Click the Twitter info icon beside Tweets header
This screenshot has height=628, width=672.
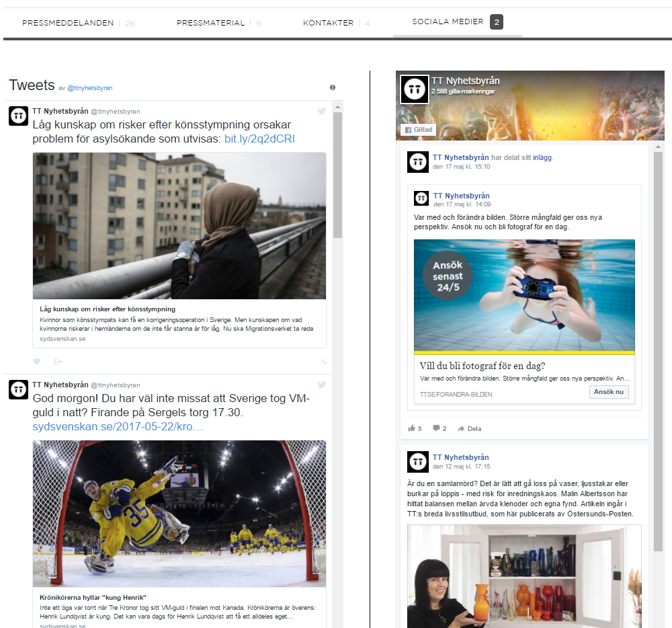[333, 87]
